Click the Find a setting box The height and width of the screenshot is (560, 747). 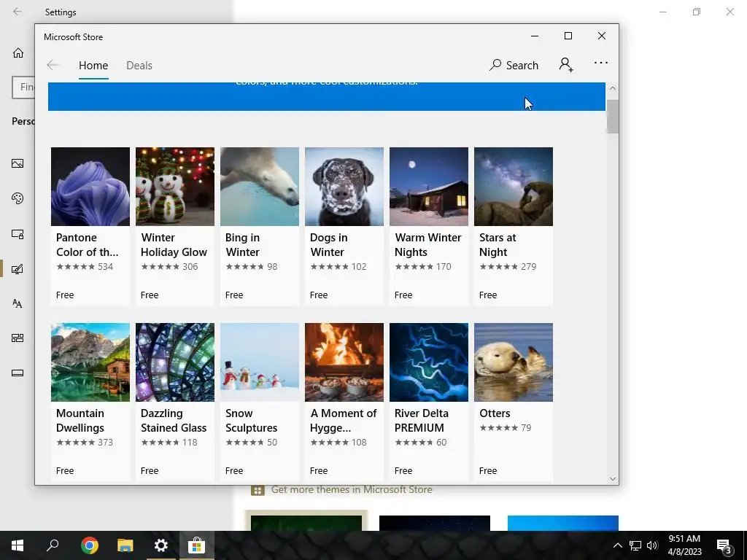[23, 87]
